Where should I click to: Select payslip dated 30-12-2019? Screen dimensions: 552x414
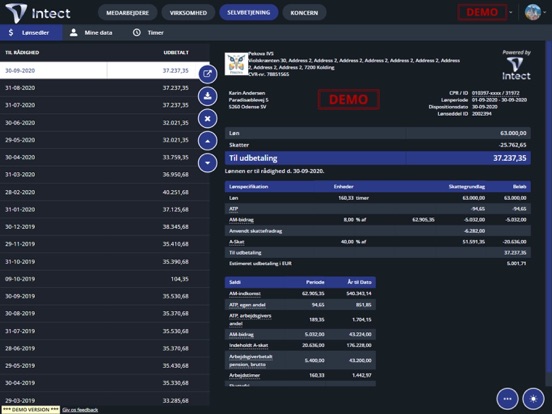point(105,226)
